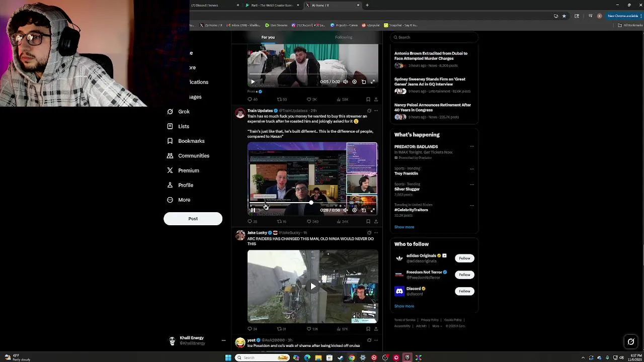Image resolution: width=644 pixels, height=362 pixels.
Task: Open account switcher next to Khalil Energy
Action: pos(223,340)
